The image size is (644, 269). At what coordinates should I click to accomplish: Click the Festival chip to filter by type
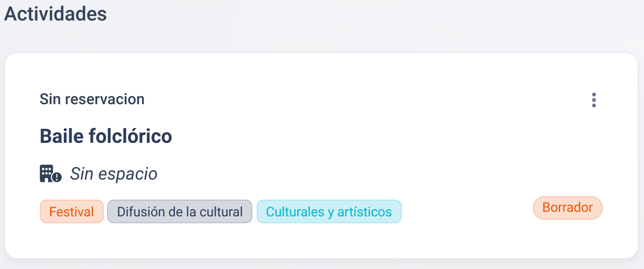tap(72, 211)
